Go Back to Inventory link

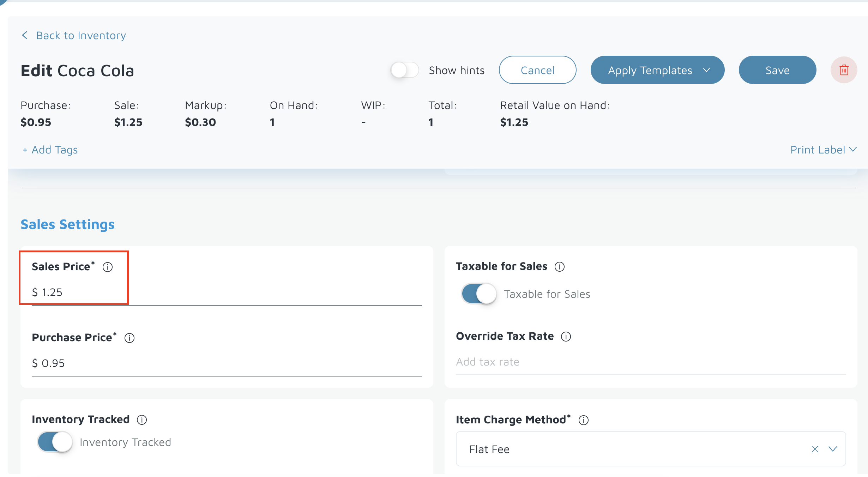pos(81,35)
